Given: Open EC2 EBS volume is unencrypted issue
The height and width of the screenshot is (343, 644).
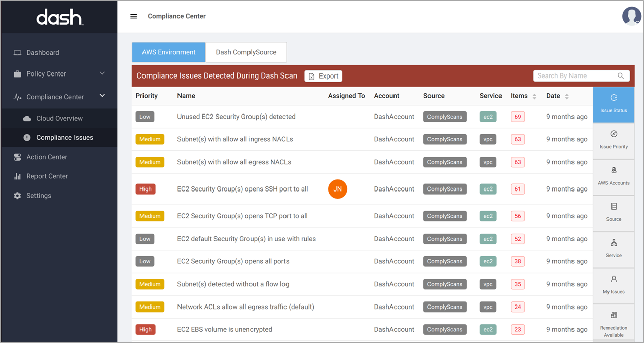Looking at the screenshot, I should coord(225,329).
